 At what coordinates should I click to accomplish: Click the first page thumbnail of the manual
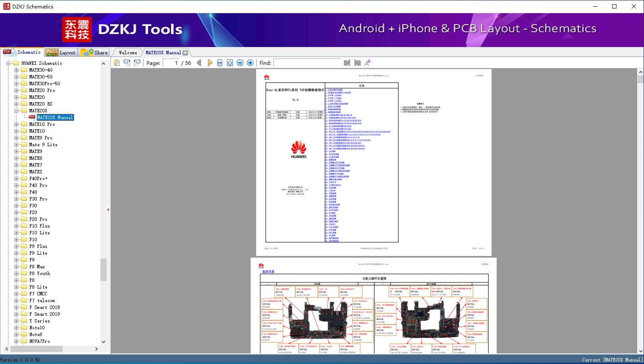[374, 163]
